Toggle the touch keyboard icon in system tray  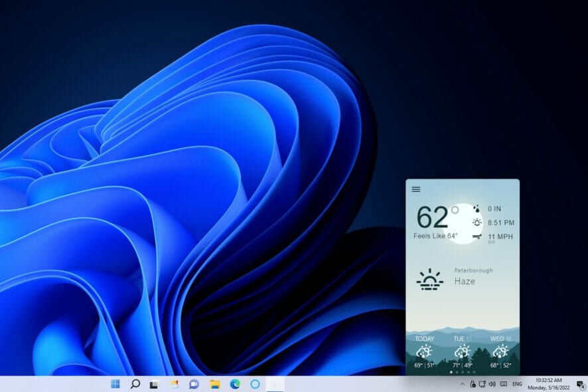click(503, 384)
